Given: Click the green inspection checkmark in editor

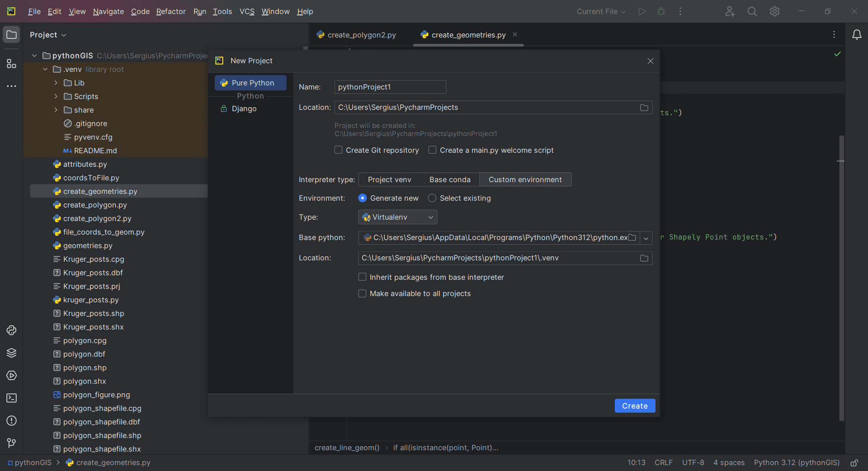Looking at the screenshot, I should click(x=838, y=54).
